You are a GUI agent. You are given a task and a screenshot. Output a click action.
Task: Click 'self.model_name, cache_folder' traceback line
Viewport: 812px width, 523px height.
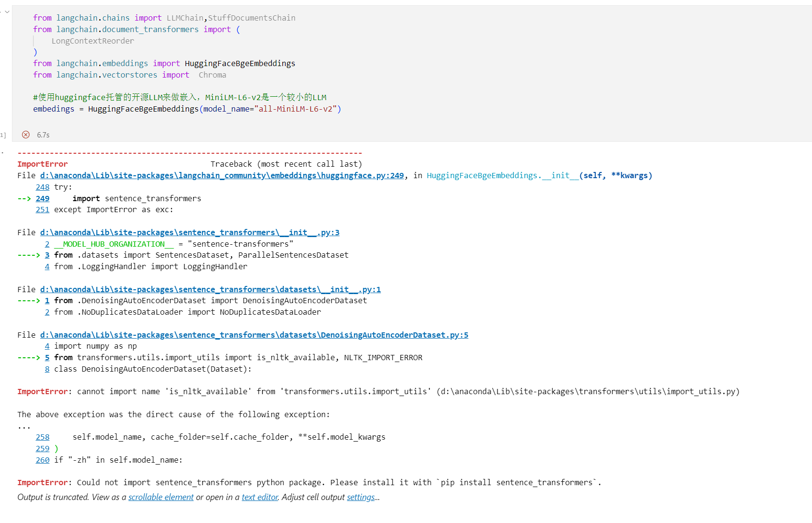[229, 437]
